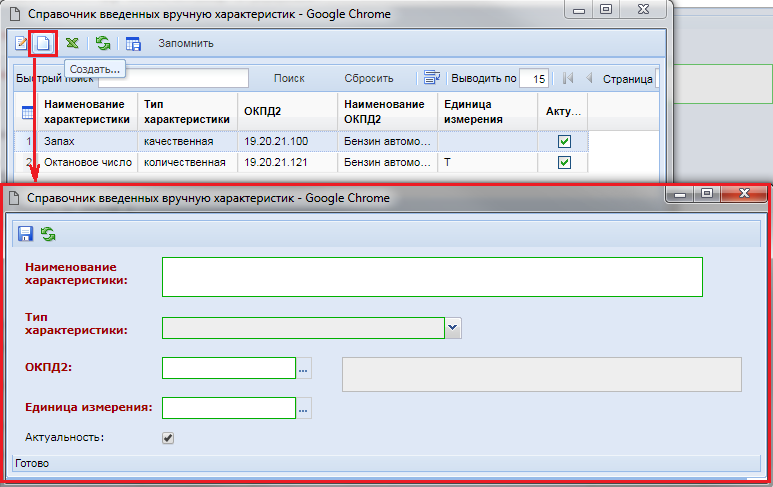The height and width of the screenshot is (487, 773).
Task: Click the Наименование характеристики column header
Action: point(85,112)
